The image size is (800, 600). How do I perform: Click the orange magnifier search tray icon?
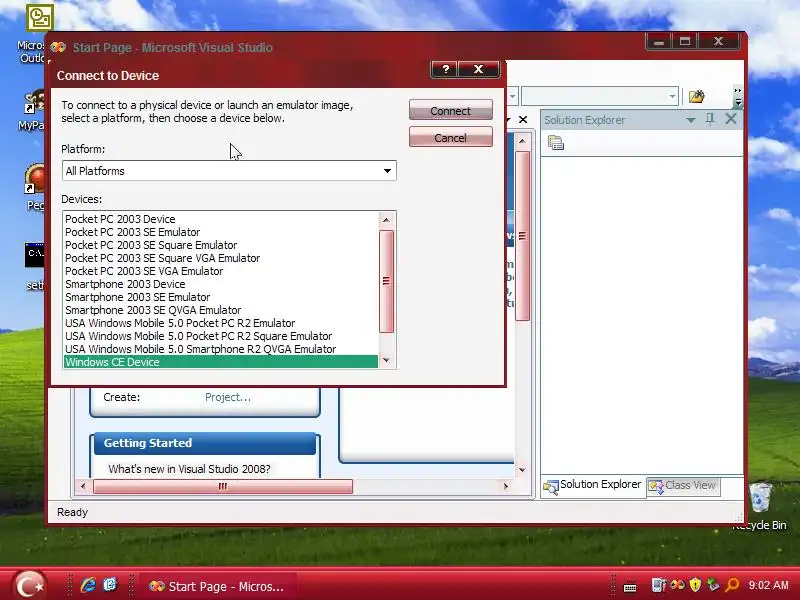coord(733,585)
